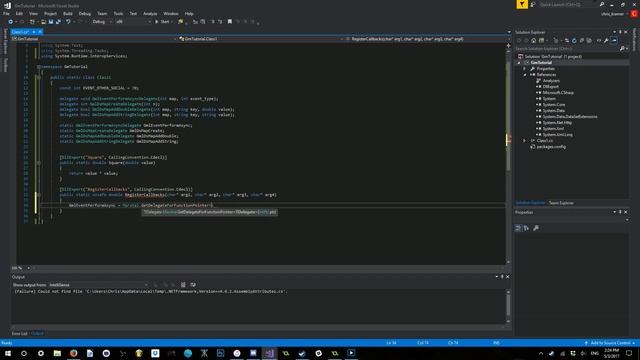Open the Show output from dropdown
The height and width of the screenshot is (360, 640).
(98, 285)
